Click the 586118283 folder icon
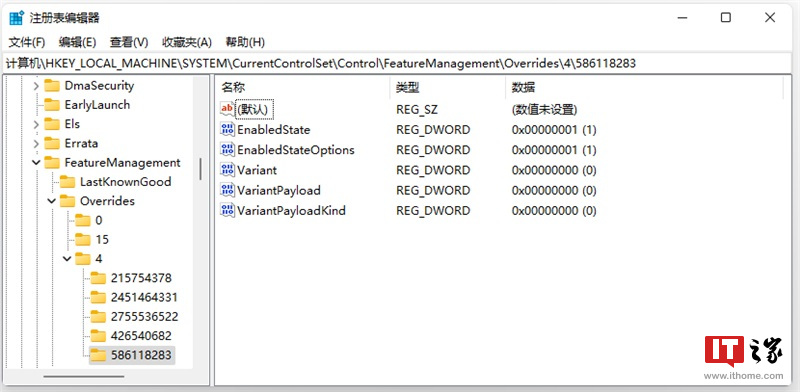Viewport: 800px width, 392px height. pyautogui.click(x=98, y=355)
